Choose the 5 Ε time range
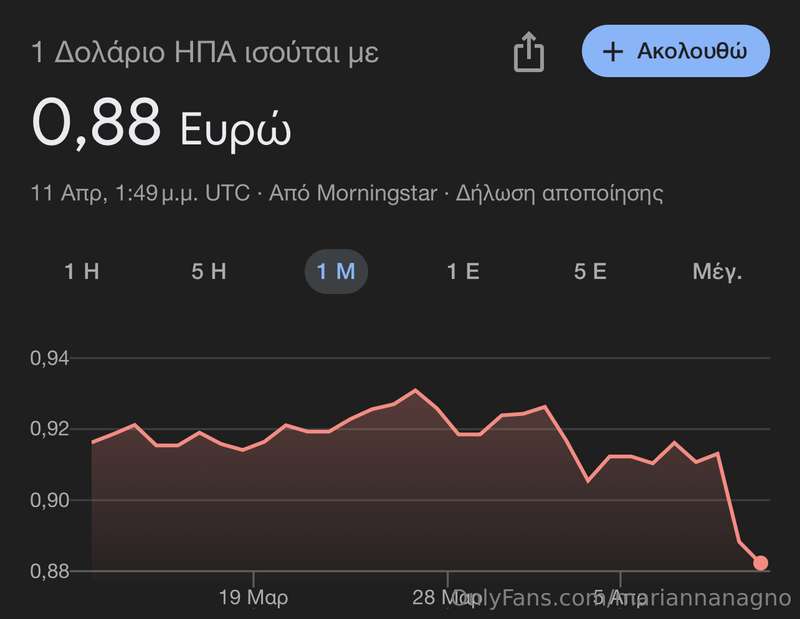This screenshot has width=800, height=619. pos(590,271)
